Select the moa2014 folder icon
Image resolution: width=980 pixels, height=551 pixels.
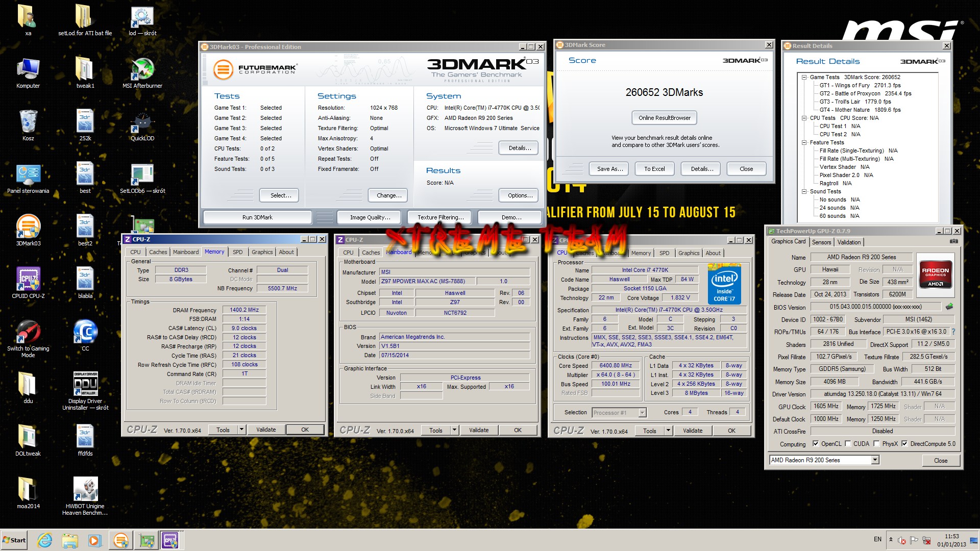point(28,493)
